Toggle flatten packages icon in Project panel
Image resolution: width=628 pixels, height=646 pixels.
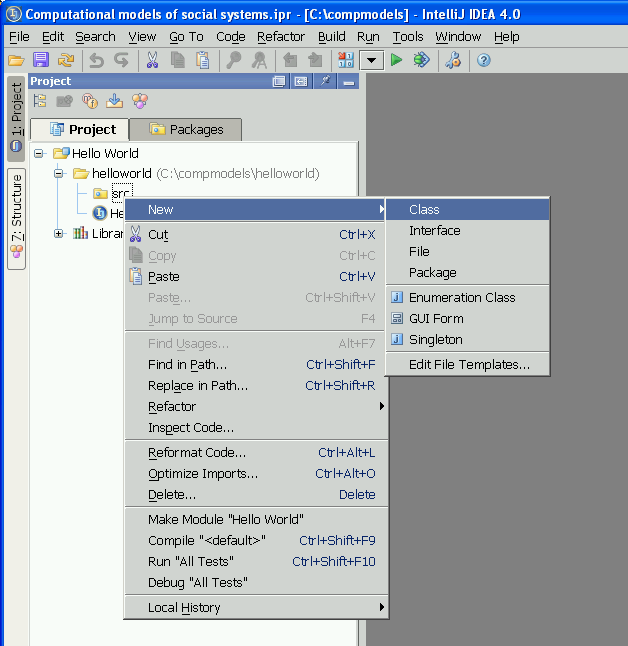click(x=40, y=101)
